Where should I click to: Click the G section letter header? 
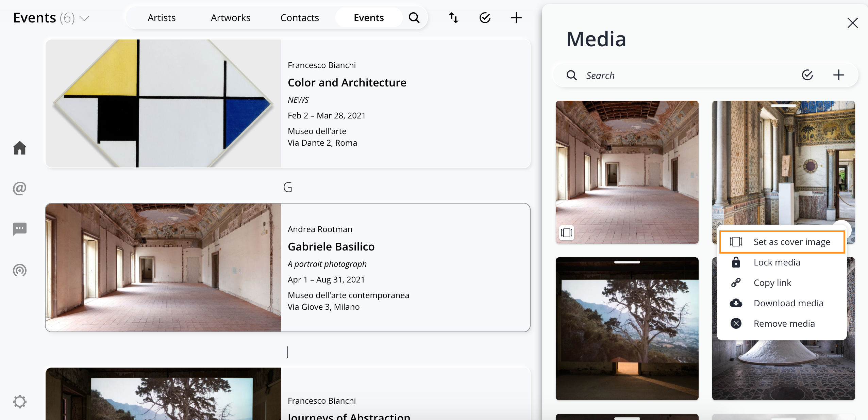pyautogui.click(x=288, y=187)
